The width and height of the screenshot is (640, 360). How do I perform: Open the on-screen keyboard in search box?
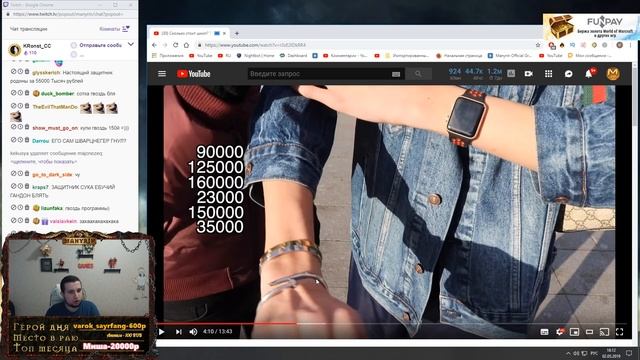coord(396,74)
